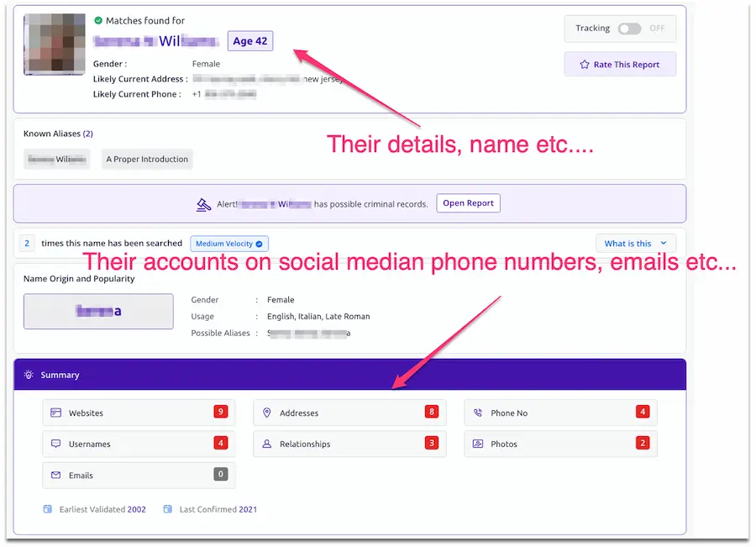Select the phone icon beside Phone No
This screenshot has width=756, height=547.
(x=476, y=412)
